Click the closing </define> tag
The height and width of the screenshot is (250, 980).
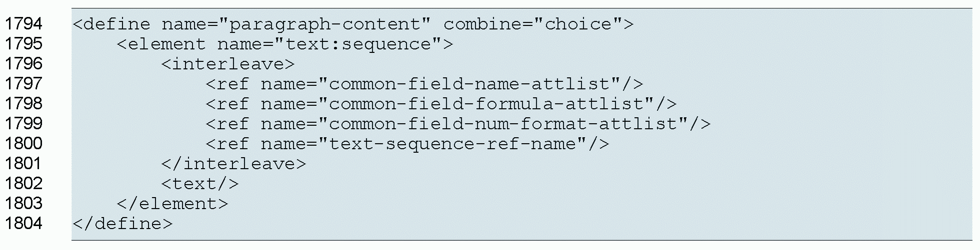(x=122, y=224)
